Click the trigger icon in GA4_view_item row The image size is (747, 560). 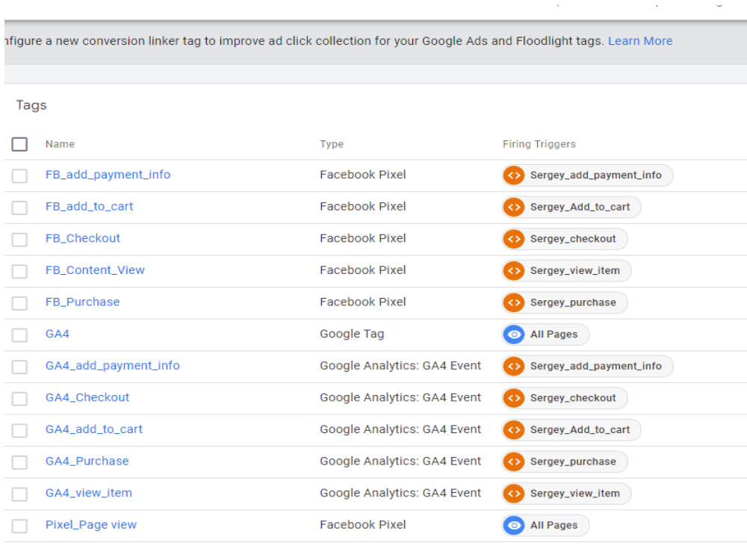[514, 494]
